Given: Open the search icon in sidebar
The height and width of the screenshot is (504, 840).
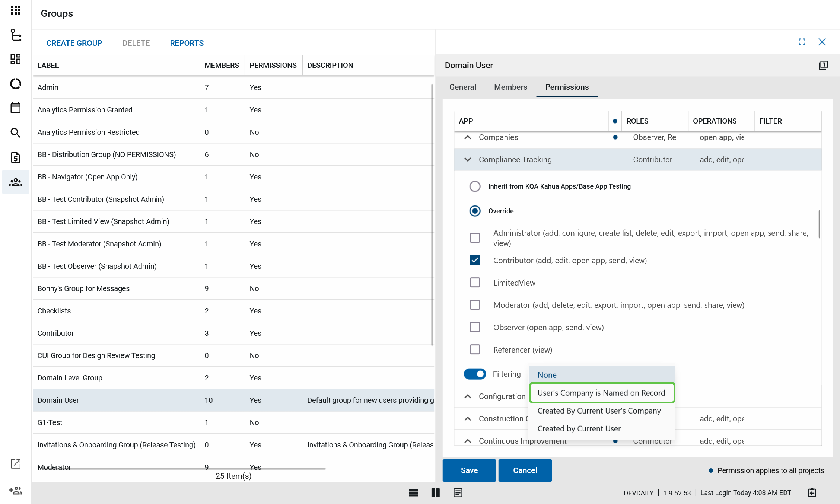Looking at the screenshot, I should click(16, 133).
